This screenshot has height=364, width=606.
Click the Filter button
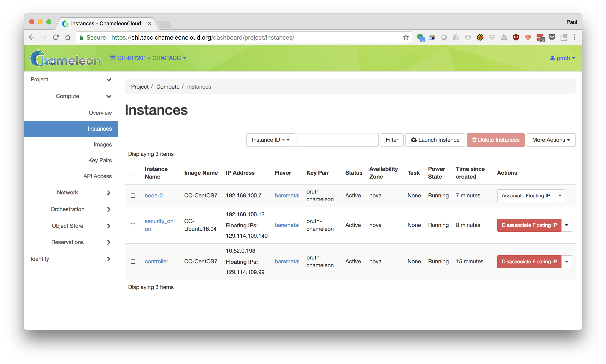coord(392,140)
